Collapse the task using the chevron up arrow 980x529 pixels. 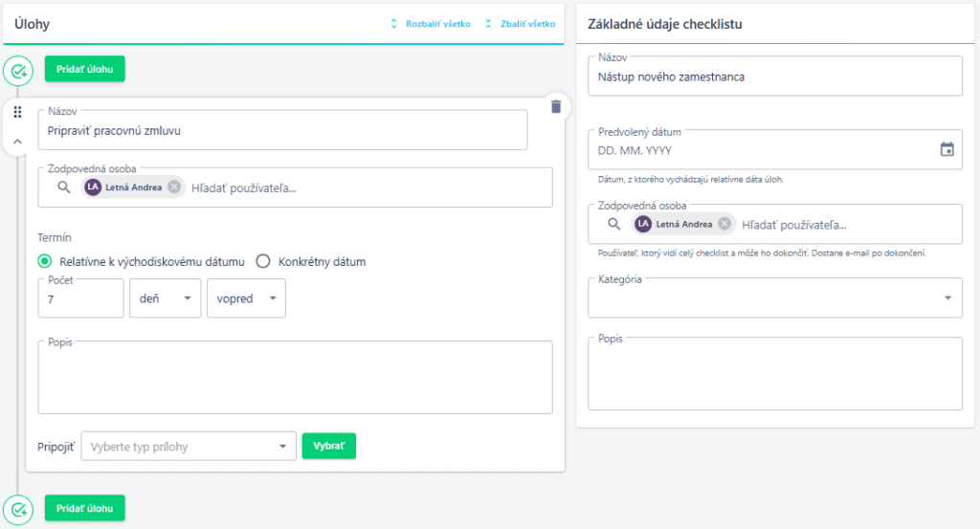(17, 141)
